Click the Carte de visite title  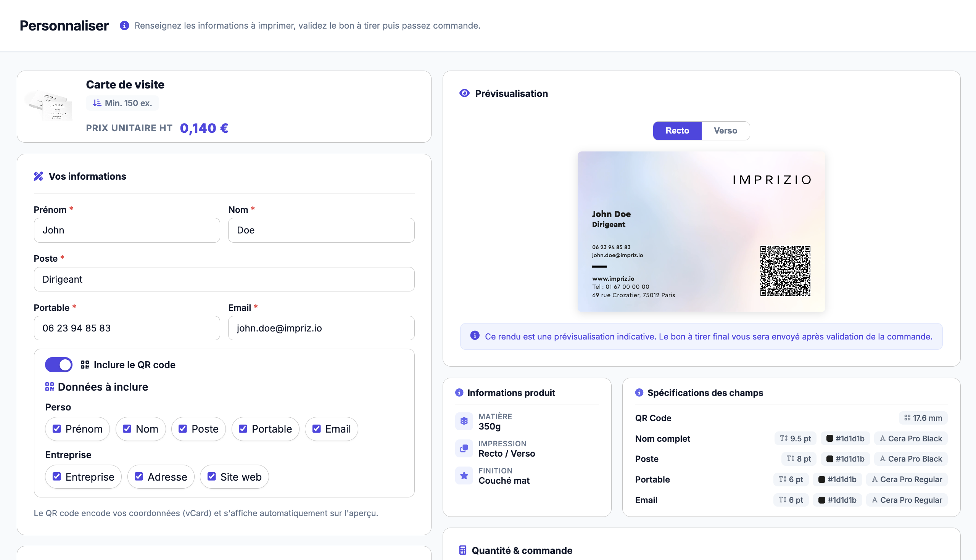125,84
